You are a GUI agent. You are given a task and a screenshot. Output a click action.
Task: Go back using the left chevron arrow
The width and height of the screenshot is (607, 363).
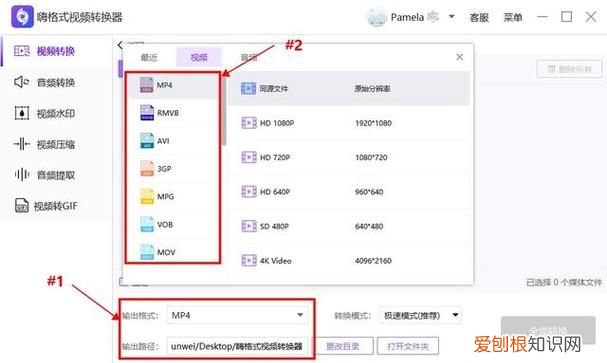[x=120, y=45]
